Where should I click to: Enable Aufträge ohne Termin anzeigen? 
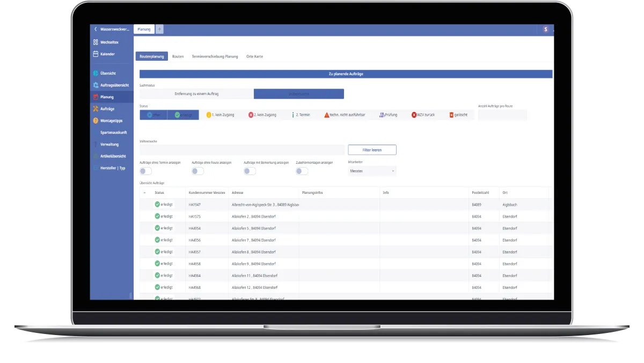pos(144,170)
